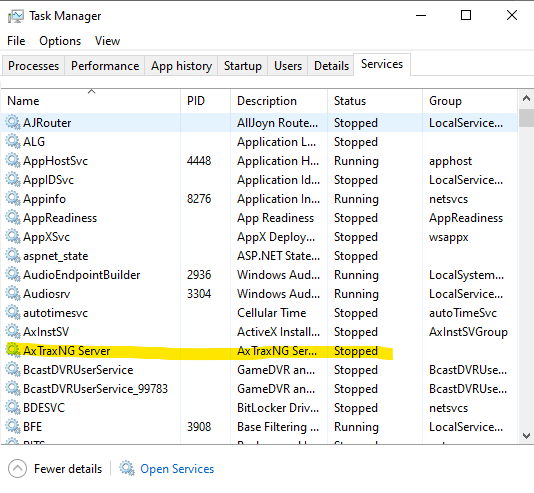Sort by the PID column header

tap(205, 101)
